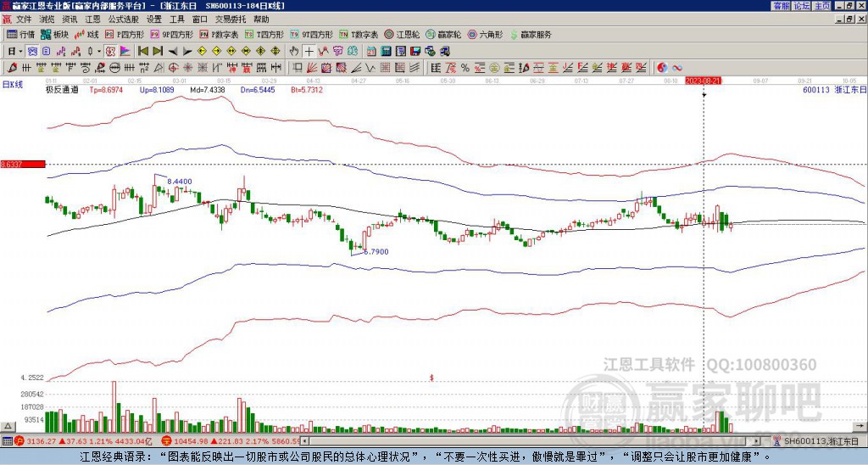This screenshot has width=868, height=465.
Task: Open the 板块 sector view
Action: pos(54,34)
